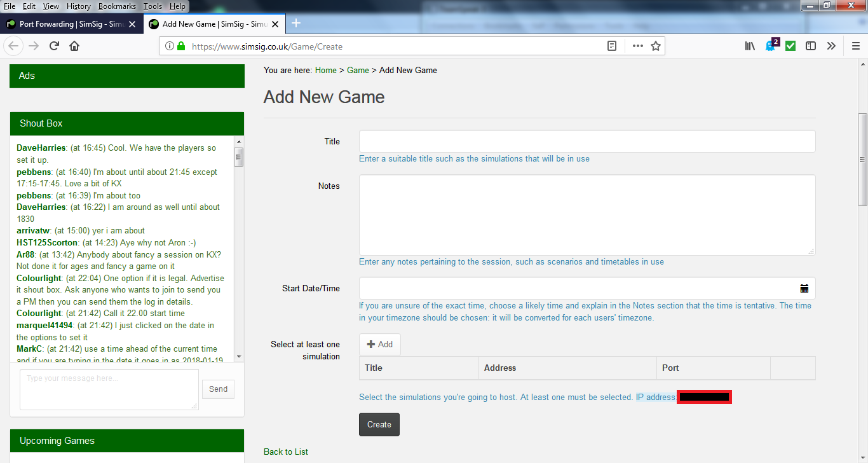Close the Port Forwarding tab
Viewport: 868px width, 463px height.
[132, 24]
